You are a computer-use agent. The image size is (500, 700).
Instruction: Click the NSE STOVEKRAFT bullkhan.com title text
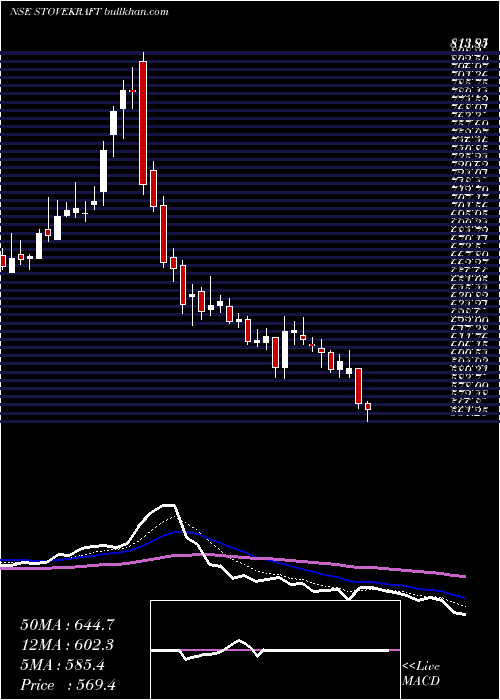coord(89,12)
